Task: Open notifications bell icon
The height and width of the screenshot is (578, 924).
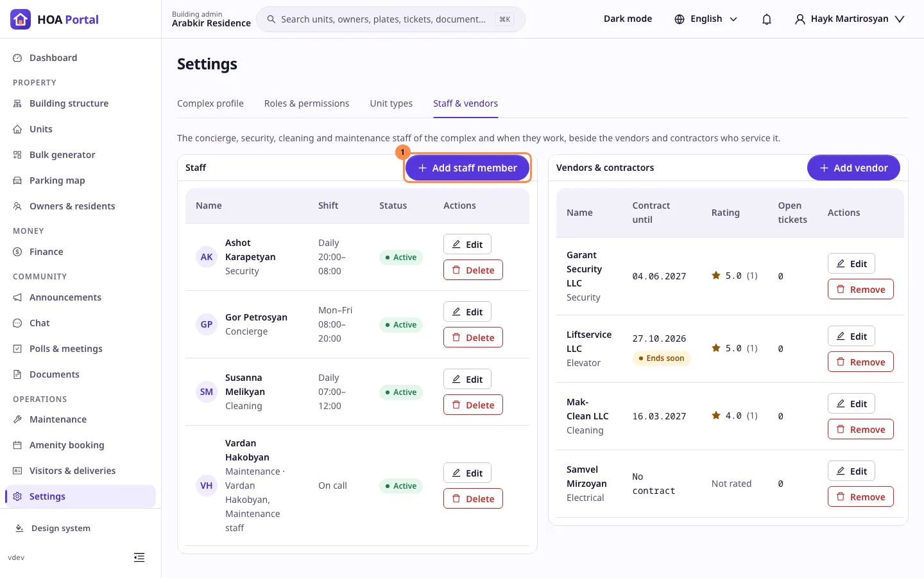Action: pos(766,19)
